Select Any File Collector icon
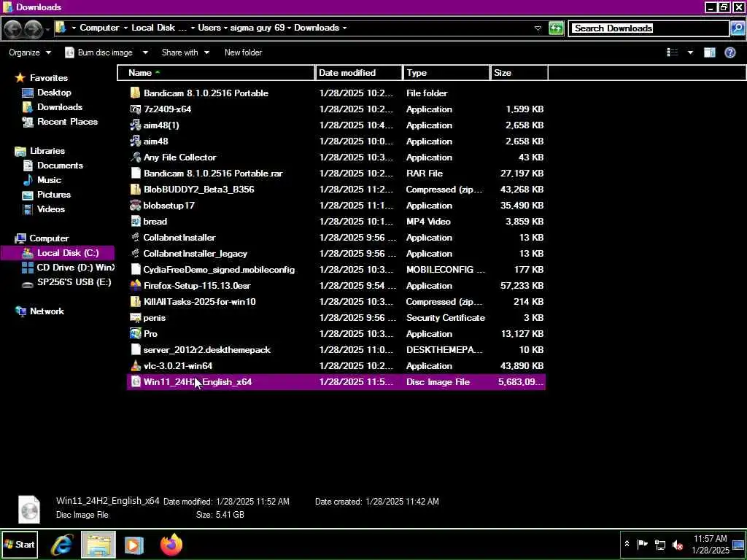Viewport: 747px width, 560px height. coord(135,157)
